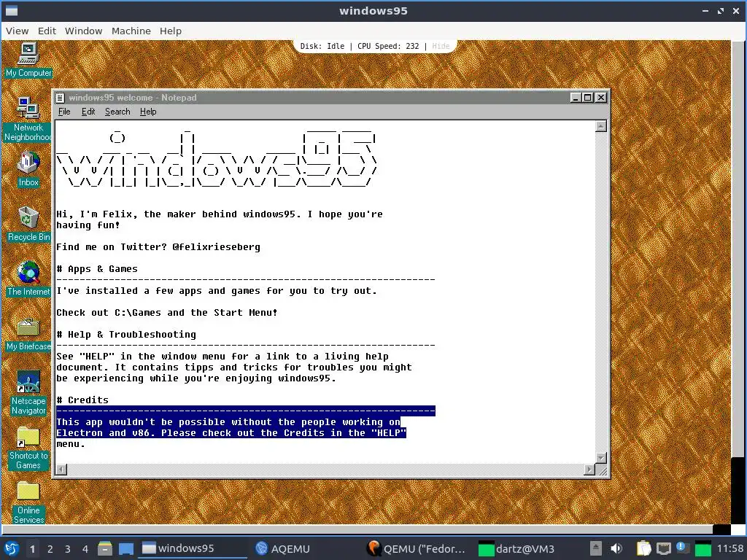The height and width of the screenshot is (560, 747).
Task: Switch to virtual desktop 3
Action: (68, 549)
